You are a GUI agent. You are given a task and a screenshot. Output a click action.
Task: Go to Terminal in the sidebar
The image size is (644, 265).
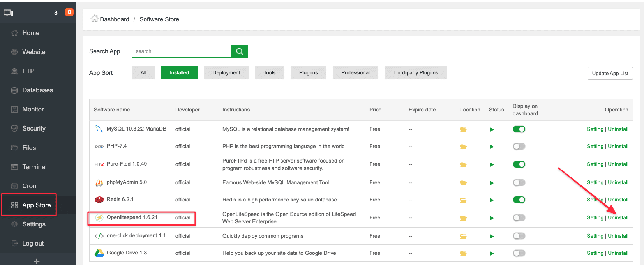click(34, 167)
